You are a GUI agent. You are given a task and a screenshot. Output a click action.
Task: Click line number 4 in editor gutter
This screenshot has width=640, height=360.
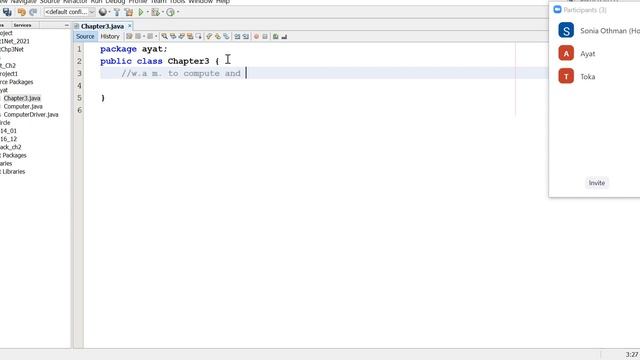79,86
